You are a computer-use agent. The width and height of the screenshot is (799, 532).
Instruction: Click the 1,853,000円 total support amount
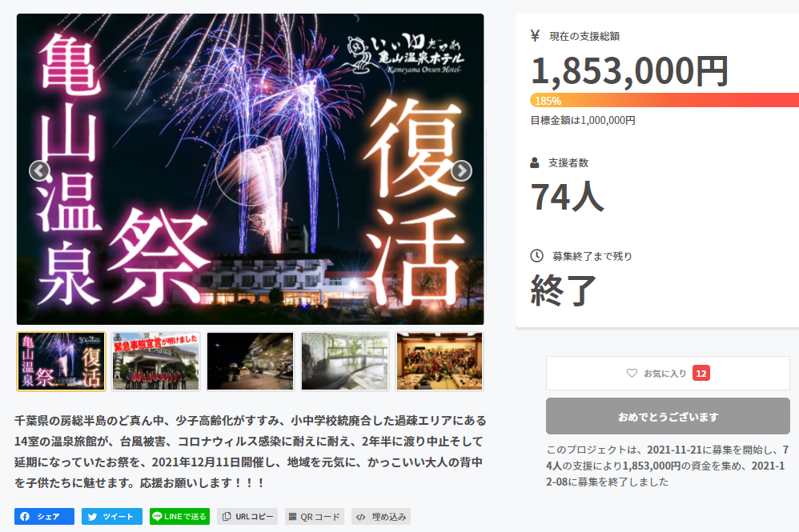(630, 71)
